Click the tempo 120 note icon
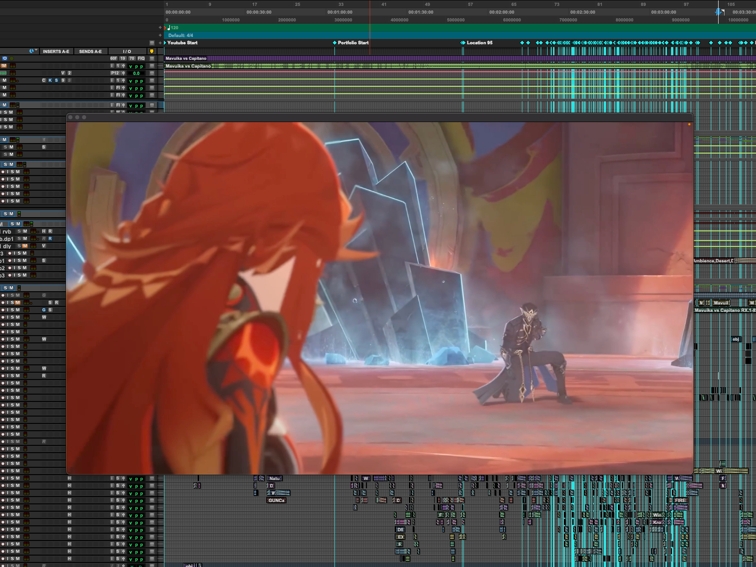The width and height of the screenshot is (756, 567). tap(169, 27)
